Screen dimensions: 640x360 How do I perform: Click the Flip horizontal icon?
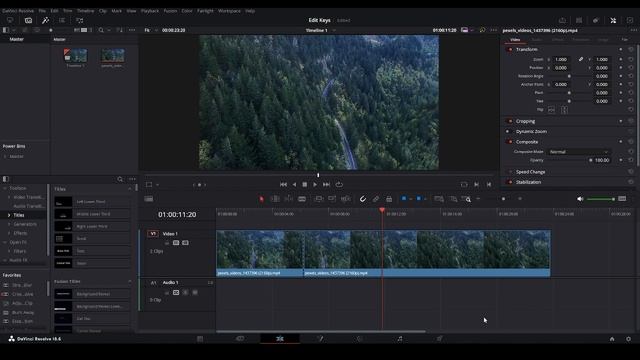551,110
